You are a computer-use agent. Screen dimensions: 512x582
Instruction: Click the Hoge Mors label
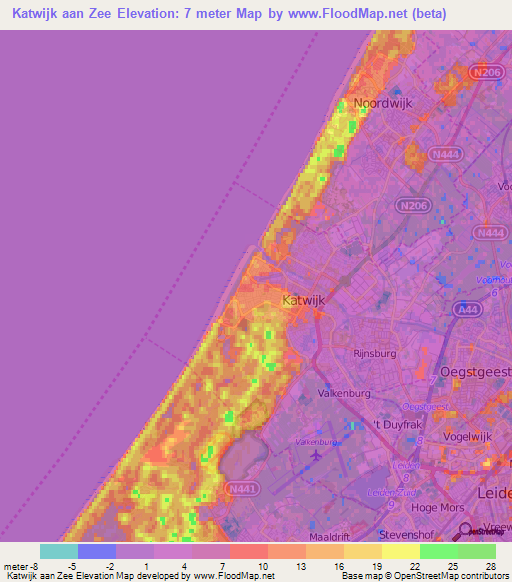(x=437, y=508)
